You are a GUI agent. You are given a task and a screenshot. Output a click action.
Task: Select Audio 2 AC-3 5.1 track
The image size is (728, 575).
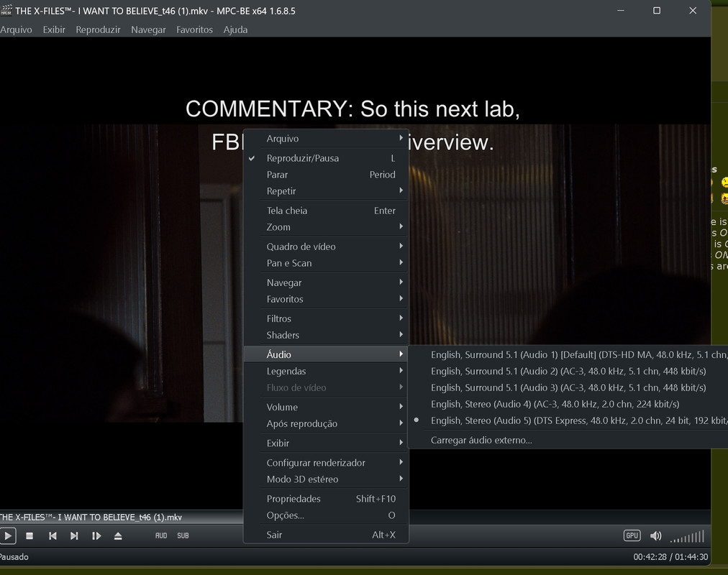coord(568,371)
